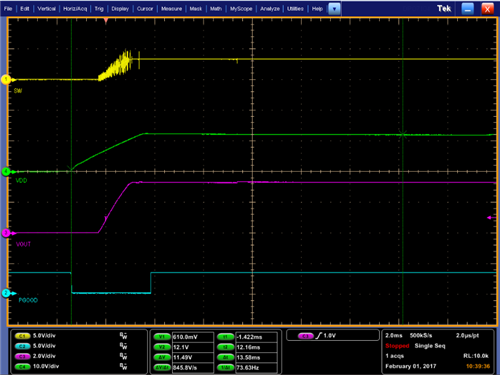Viewport: 500px width, 375px height.
Task: Open the Measure menu
Action: coord(171,9)
